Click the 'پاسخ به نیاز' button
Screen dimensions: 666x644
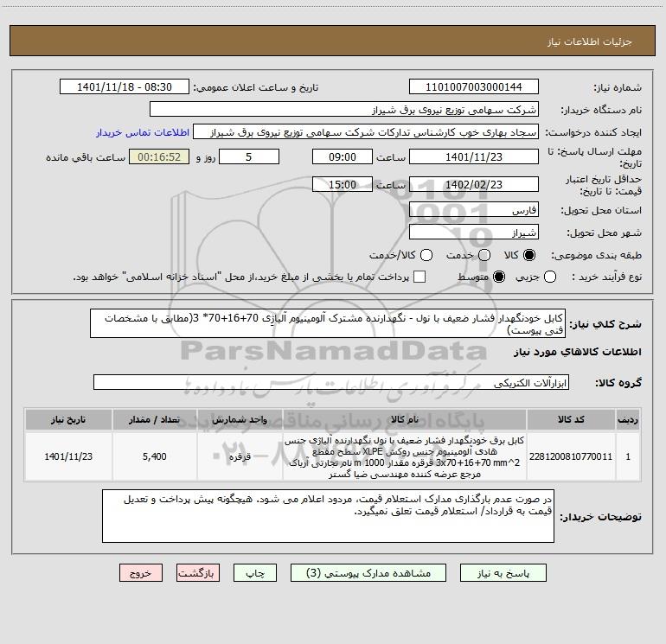click(503, 573)
